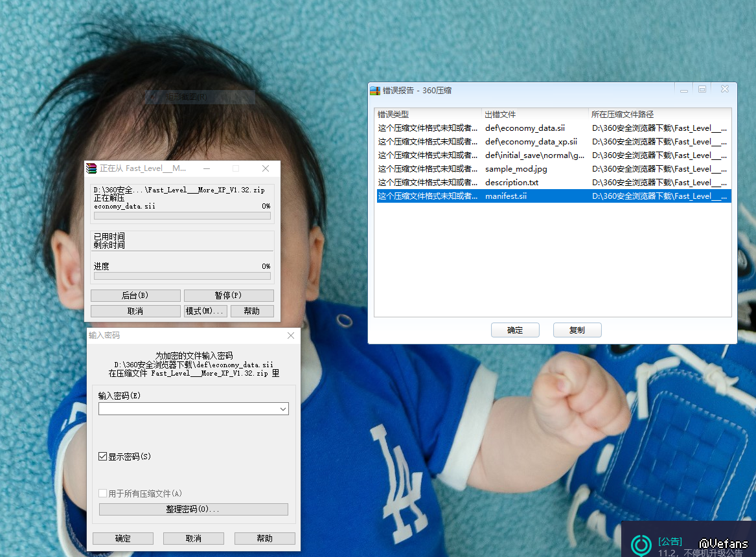Click the 输入密码(E) text field
The width and height of the screenshot is (756, 557).
tap(193, 409)
